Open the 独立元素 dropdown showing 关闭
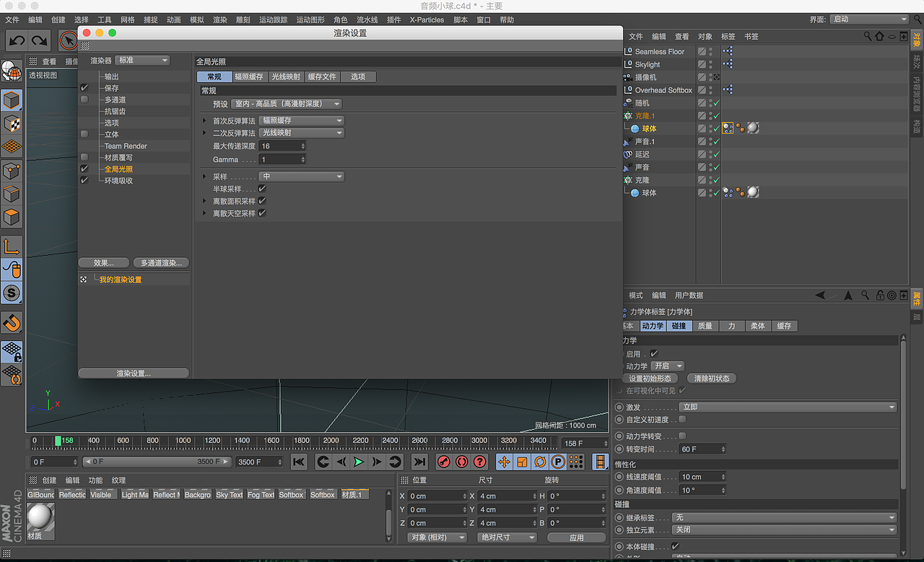This screenshot has height=562, width=924. click(x=784, y=529)
